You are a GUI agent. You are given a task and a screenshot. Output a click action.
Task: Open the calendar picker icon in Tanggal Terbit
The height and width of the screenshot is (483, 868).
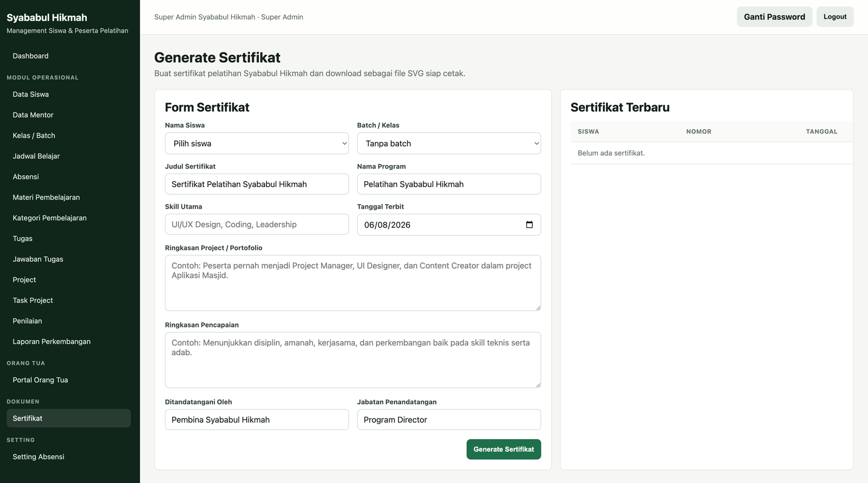[529, 224]
